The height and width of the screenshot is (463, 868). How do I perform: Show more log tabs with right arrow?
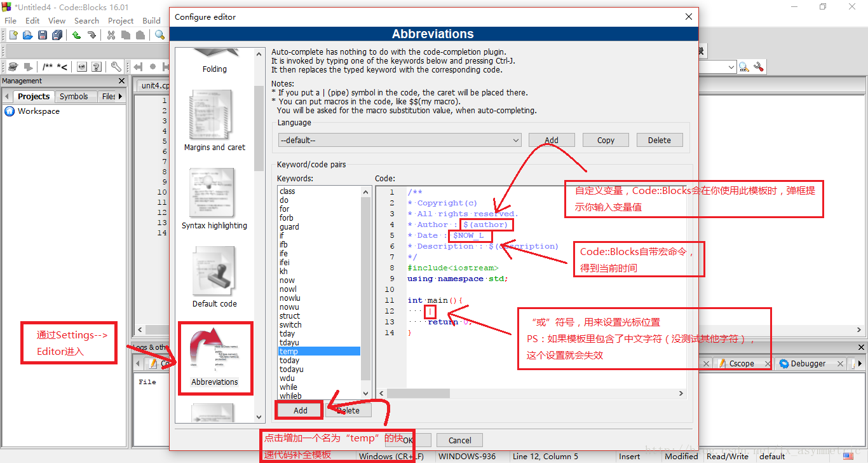pos(859,363)
